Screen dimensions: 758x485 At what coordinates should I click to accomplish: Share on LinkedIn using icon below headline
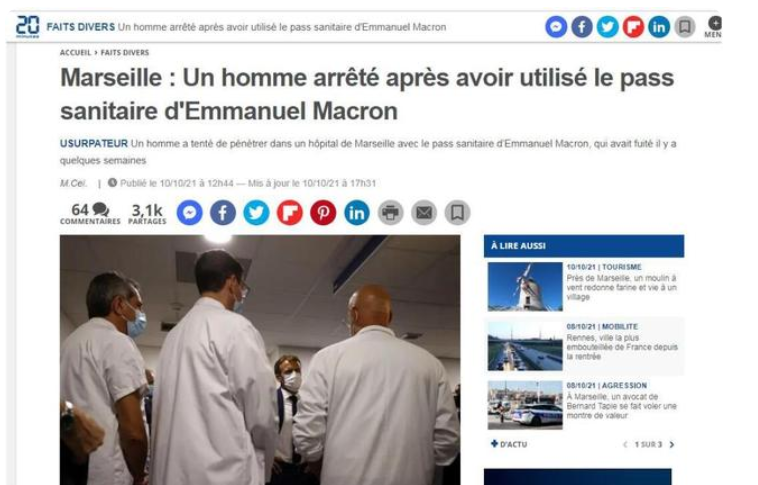(357, 213)
